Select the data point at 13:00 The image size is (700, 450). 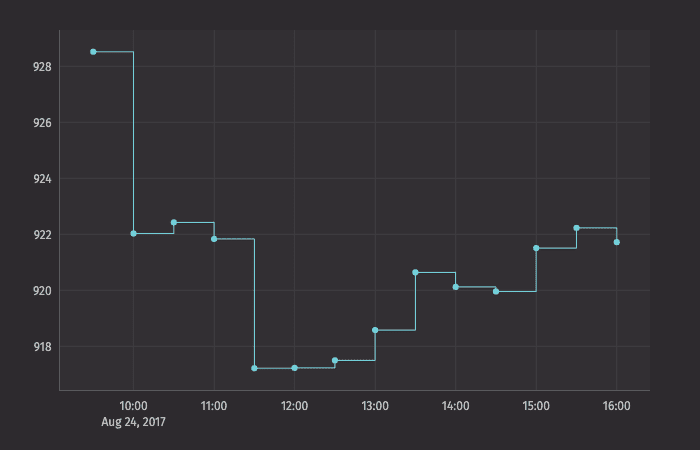(x=375, y=330)
